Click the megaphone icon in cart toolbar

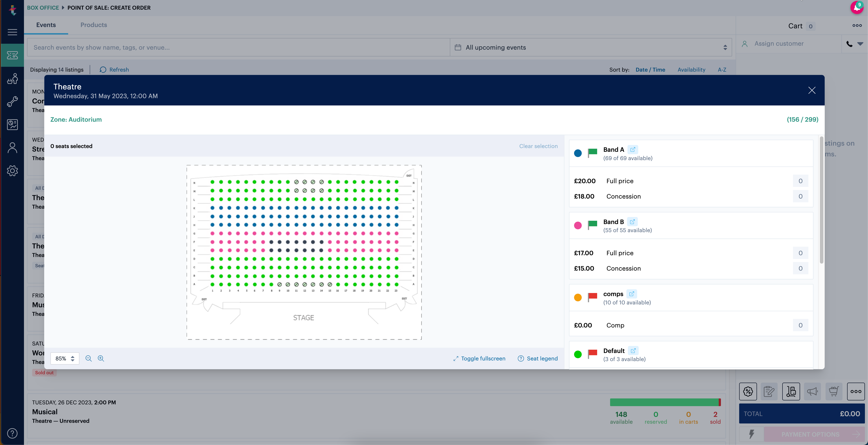click(812, 391)
